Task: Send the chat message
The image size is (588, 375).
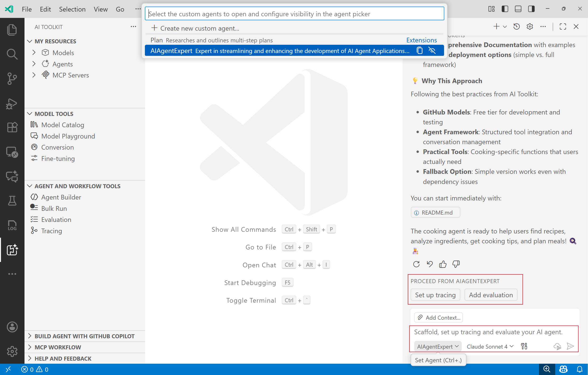Action: click(570, 346)
